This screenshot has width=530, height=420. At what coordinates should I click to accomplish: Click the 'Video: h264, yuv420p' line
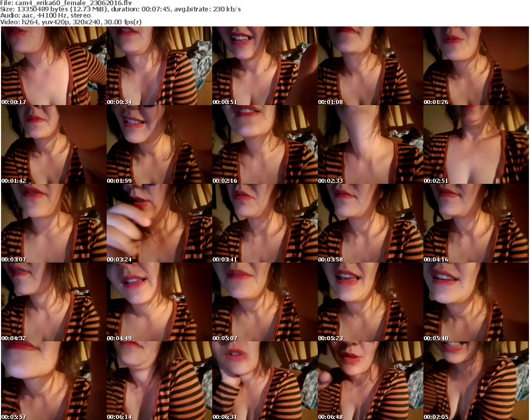click(x=70, y=22)
